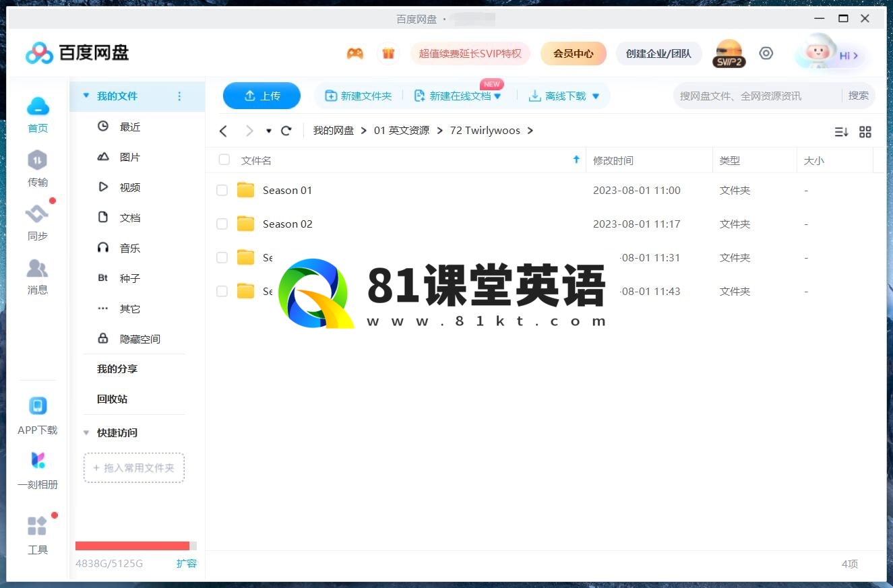Open three-dot menu beside 我的文件

[x=179, y=96]
